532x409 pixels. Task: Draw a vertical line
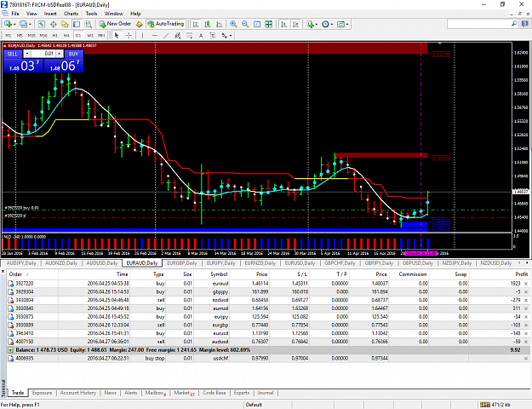(x=142, y=35)
